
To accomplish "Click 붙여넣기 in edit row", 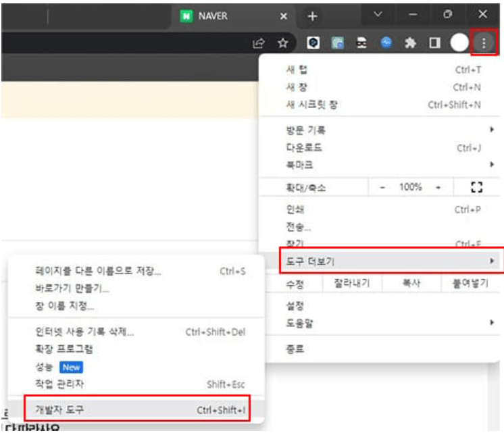I will (x=471, y=284).
